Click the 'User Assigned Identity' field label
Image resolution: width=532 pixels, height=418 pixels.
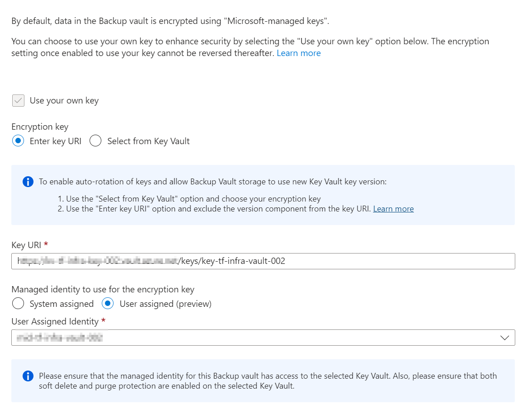[55, 321]
